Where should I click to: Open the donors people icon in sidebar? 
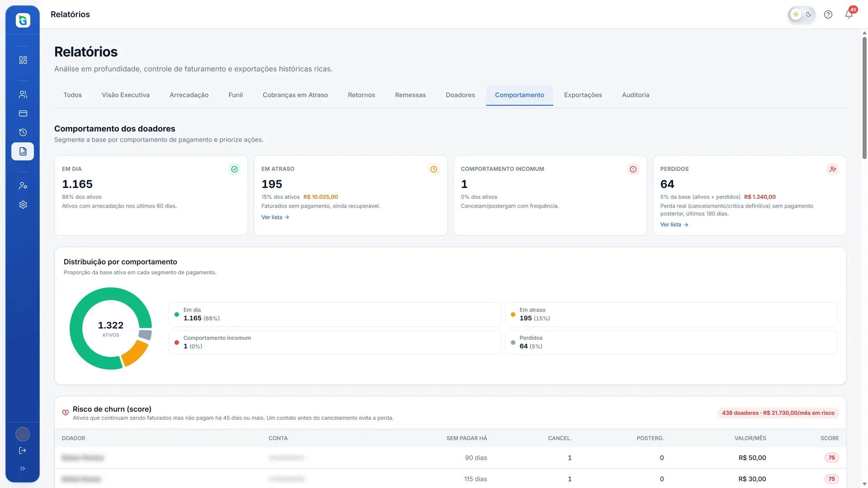tap(23, 94)
